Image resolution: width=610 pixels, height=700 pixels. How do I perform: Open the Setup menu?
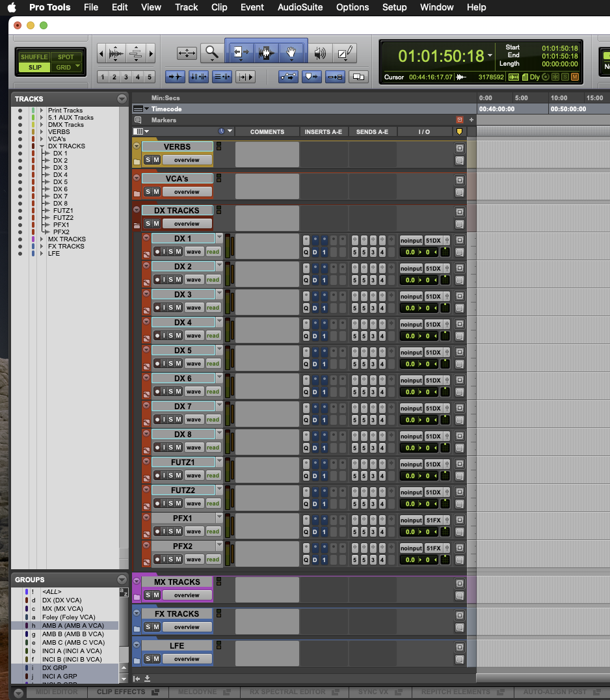pyautogui.click(x=395, y=7)
